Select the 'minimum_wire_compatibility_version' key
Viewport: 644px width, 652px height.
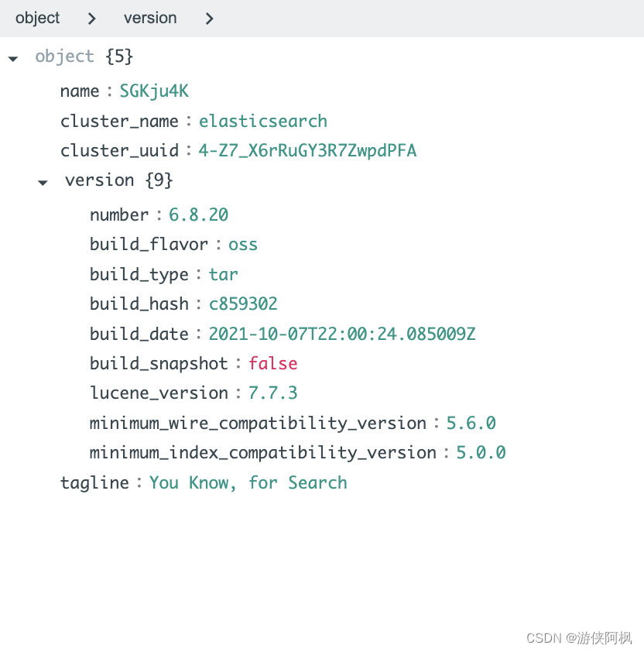(258, 424)
